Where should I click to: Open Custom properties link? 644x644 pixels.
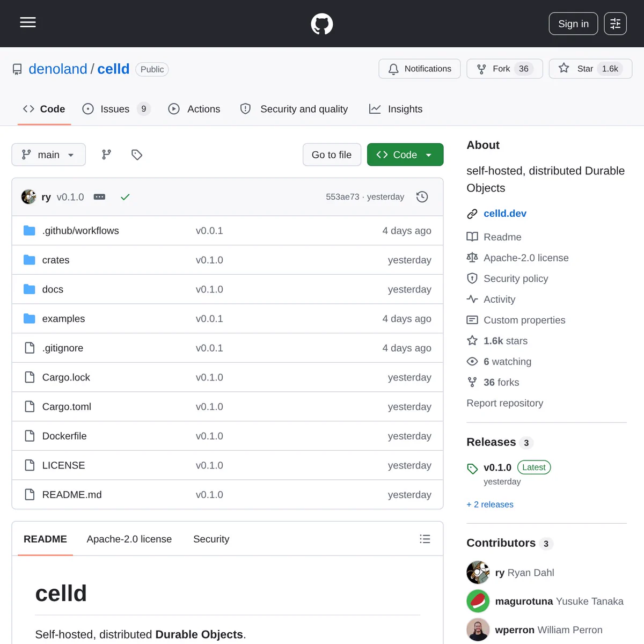(524, 320)
